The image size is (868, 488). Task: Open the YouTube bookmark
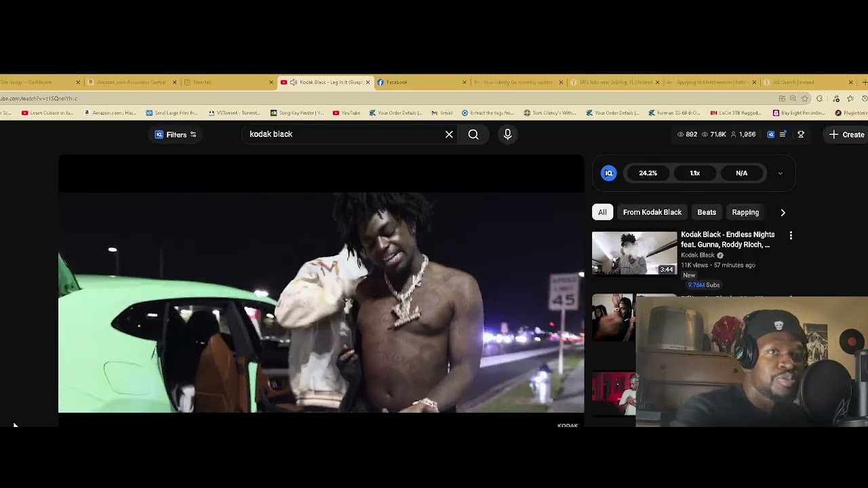tap(346, 113)
